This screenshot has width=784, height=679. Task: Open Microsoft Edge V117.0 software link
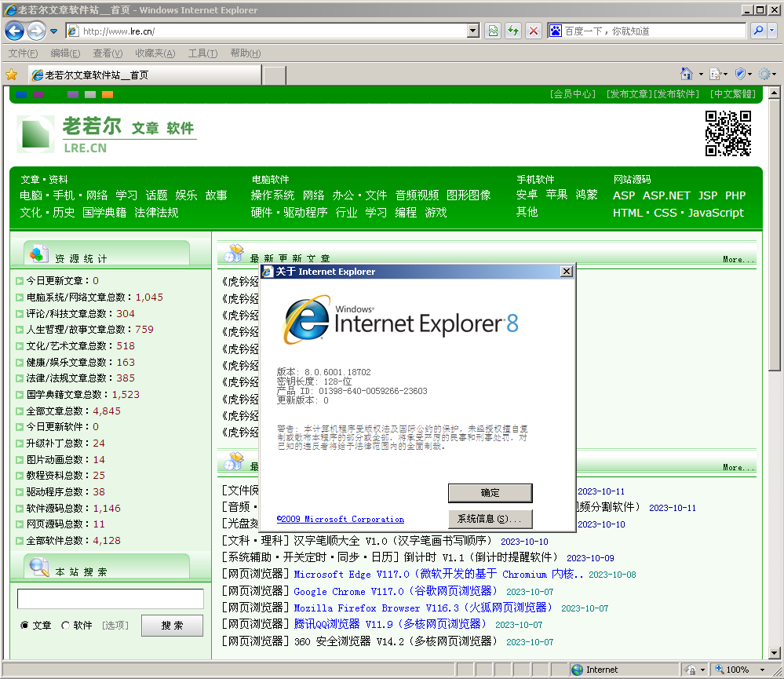(438, 575)
